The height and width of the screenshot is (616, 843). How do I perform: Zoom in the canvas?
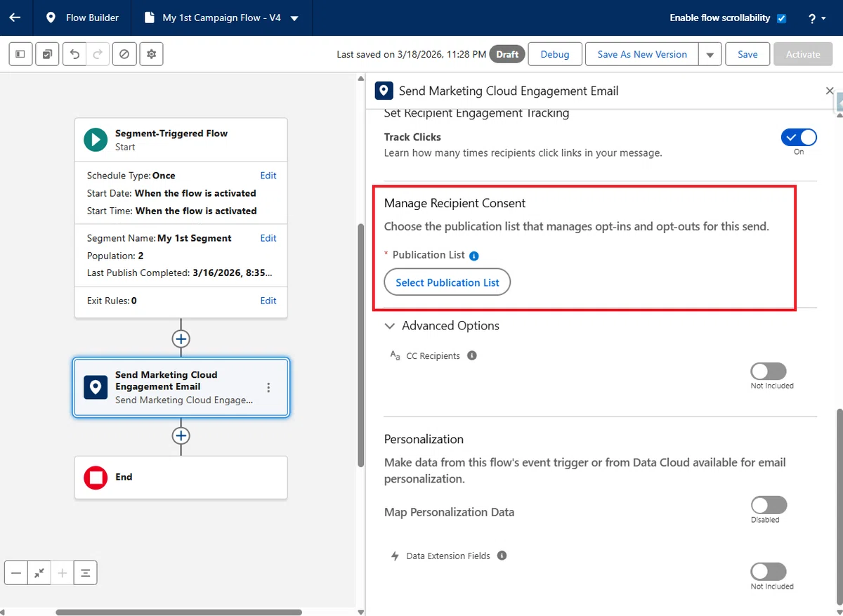tap(63, 573)
